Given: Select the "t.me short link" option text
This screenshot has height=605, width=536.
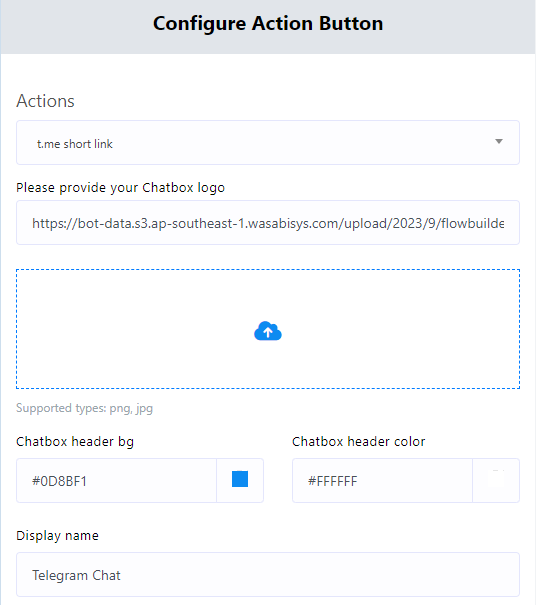Looking at the screenshot, I should click(74, 144).
